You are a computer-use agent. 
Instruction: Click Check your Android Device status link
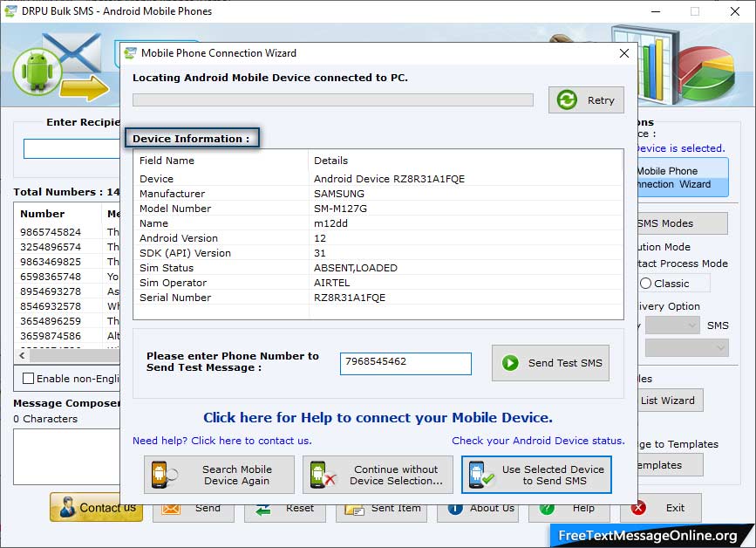(x=538, y=441)
